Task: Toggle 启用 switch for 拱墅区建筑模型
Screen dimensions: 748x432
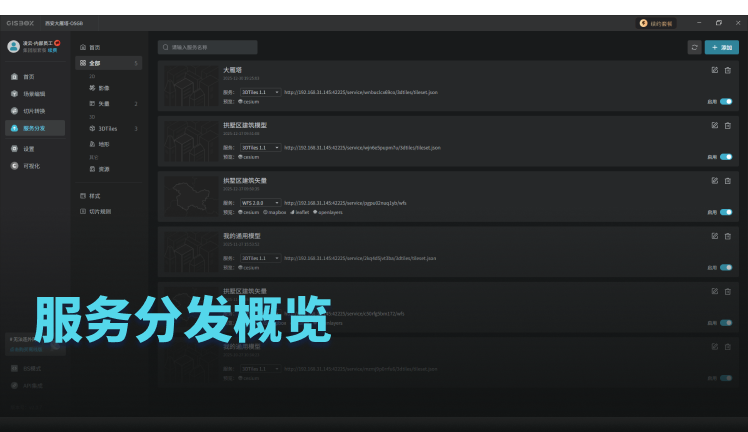Action: (x=725, y=156)
